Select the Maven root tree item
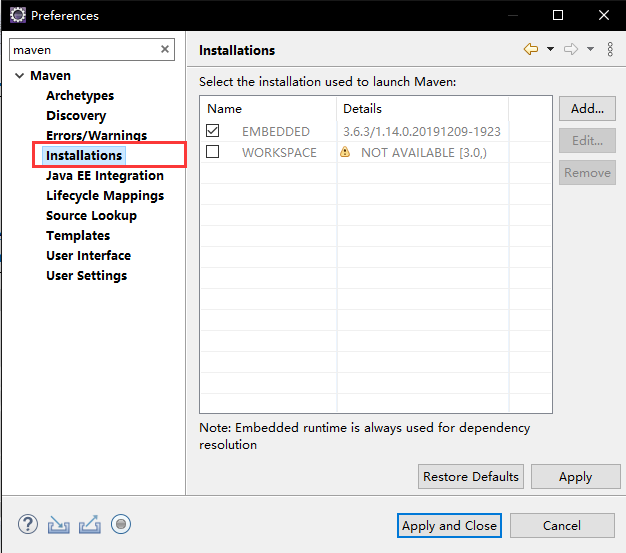The height and width of the screenshot is (553, 626). click(x=51, y=75)
